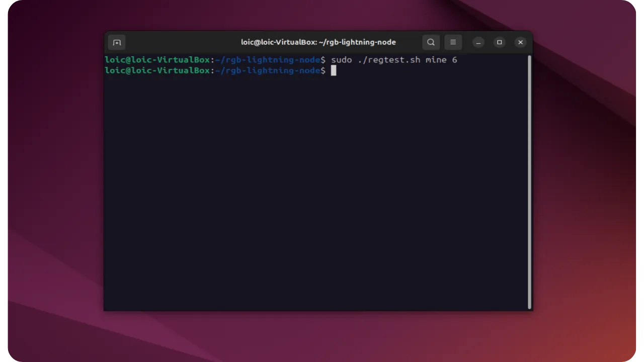Click blue "~/rgb-lightning-node" path on second line
The width and height of the screenshot is (644, 362).
[x=268, y=71]
